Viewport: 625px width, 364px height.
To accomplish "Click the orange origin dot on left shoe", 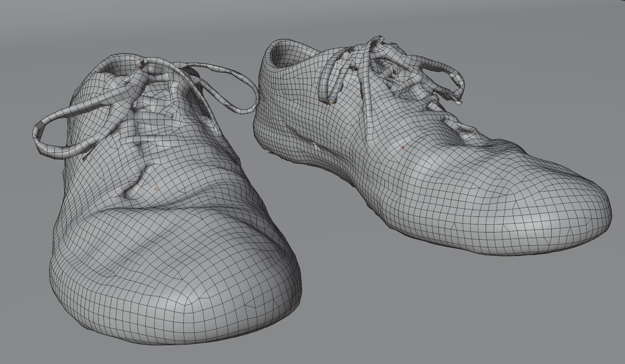I will point(156,188).
